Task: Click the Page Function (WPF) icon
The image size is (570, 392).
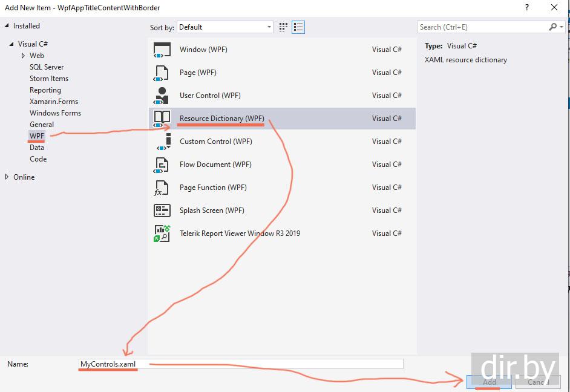Action: click(162, 188)
